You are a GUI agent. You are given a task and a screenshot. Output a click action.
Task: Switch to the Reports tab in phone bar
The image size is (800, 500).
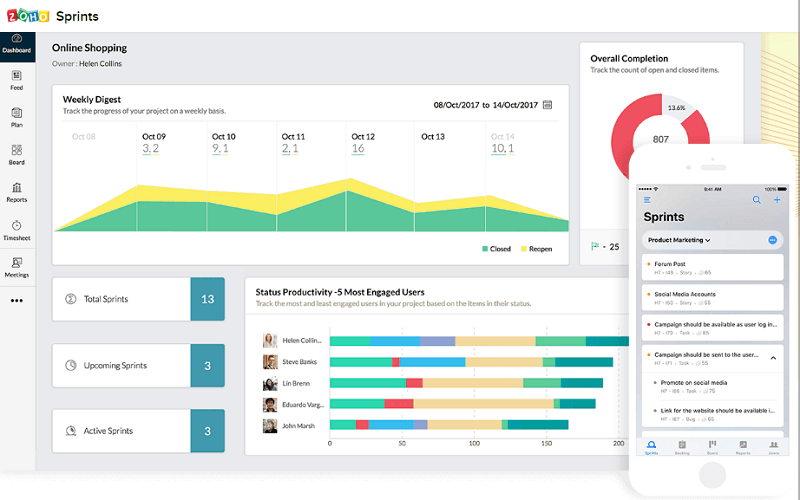point(743,447)
